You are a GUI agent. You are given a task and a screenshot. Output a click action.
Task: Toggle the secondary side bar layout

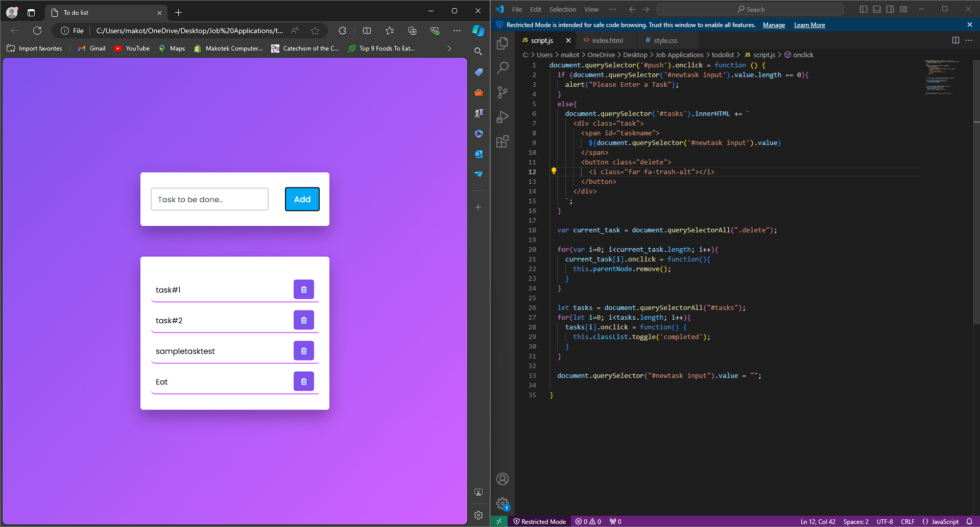click(890, 9)
